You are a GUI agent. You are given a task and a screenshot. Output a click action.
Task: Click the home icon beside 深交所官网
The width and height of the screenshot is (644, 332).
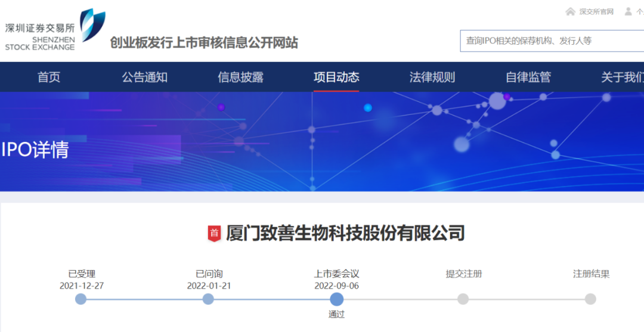tap(570, 11)
